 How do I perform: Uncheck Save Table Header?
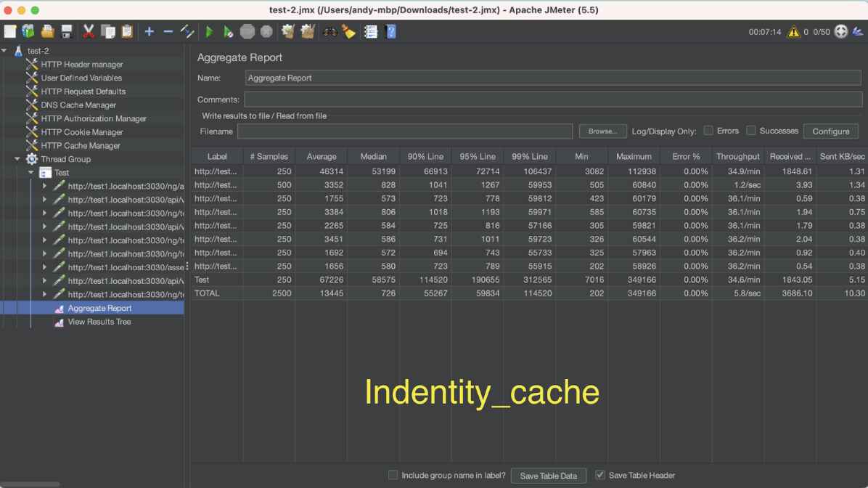point(599,474)
